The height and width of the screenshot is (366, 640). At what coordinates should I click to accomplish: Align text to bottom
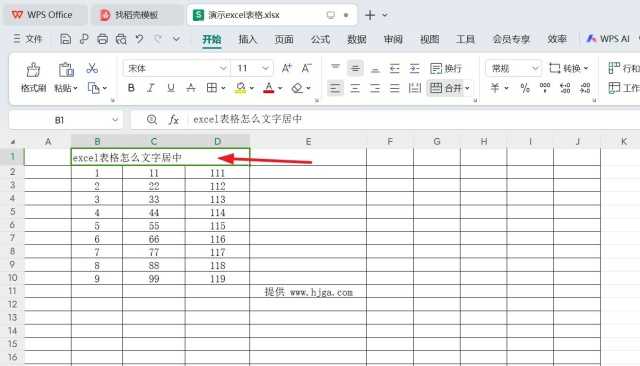tap(375, 69)
